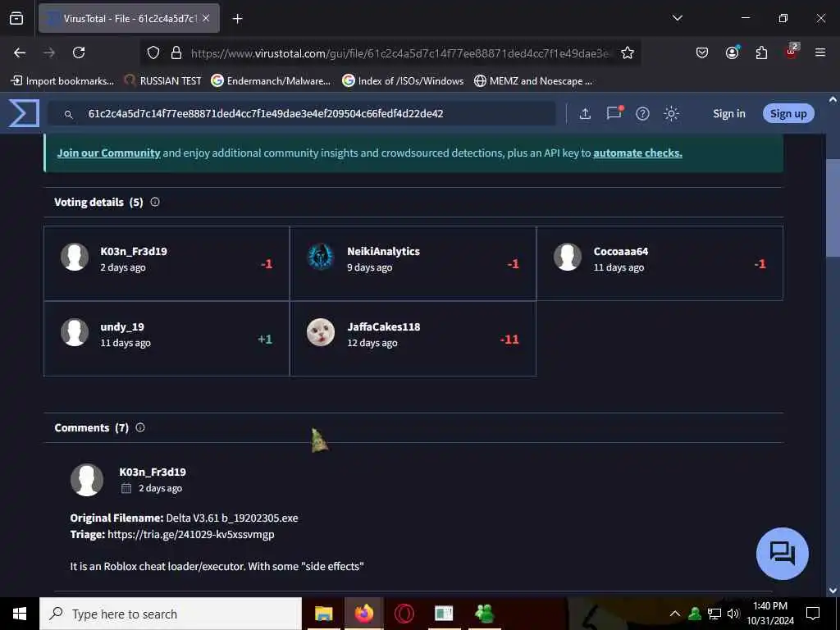Click the Cocoaaa64 avatar

pyautogui.click(x=568, y=257)
